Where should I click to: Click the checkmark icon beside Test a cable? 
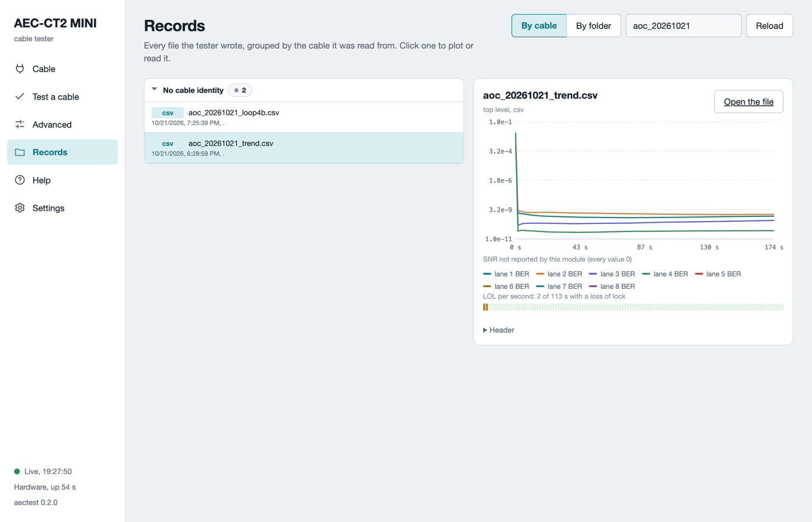[20, 96]
